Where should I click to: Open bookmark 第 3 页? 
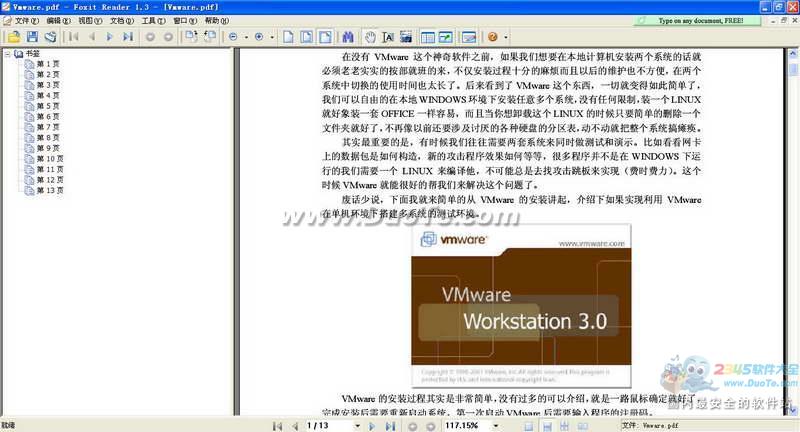click(48, 85)
